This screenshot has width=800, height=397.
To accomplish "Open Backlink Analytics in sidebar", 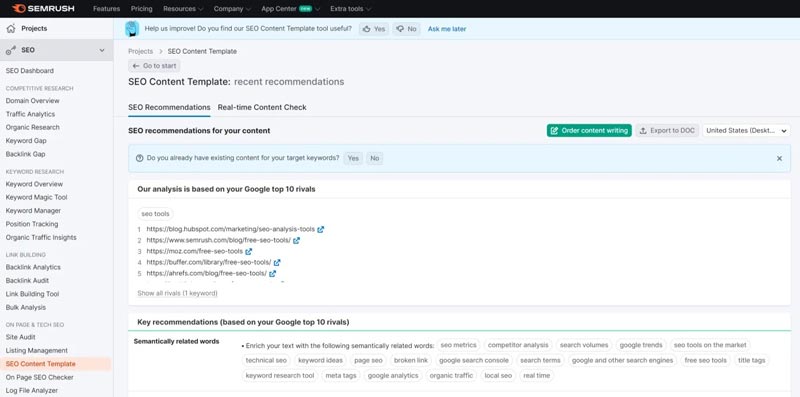I will [x=33, y=267].
